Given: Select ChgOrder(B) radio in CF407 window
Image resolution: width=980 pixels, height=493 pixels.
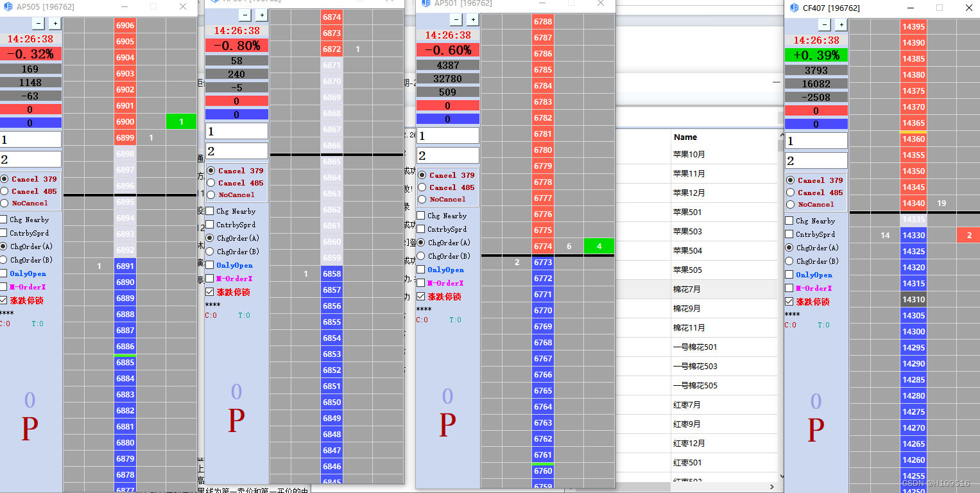Looking at the screenshot, I should pyautogui.click(x=790, y=261).
